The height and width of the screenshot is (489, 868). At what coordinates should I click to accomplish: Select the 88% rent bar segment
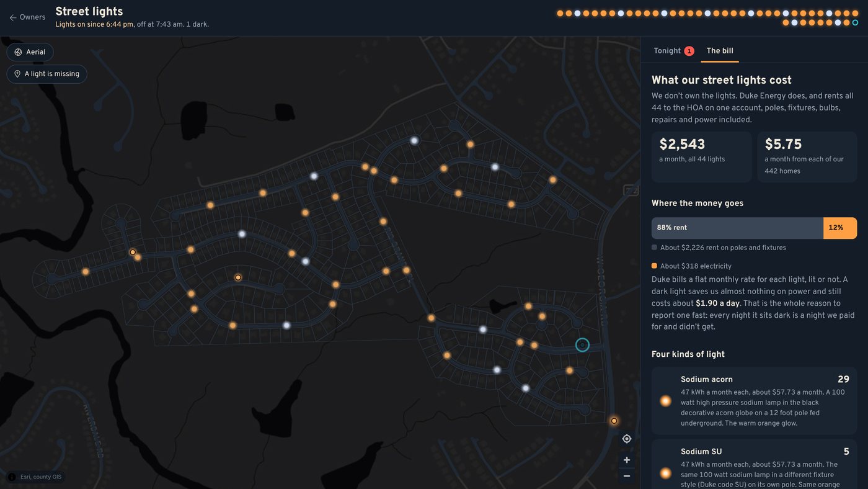(737, 228)
